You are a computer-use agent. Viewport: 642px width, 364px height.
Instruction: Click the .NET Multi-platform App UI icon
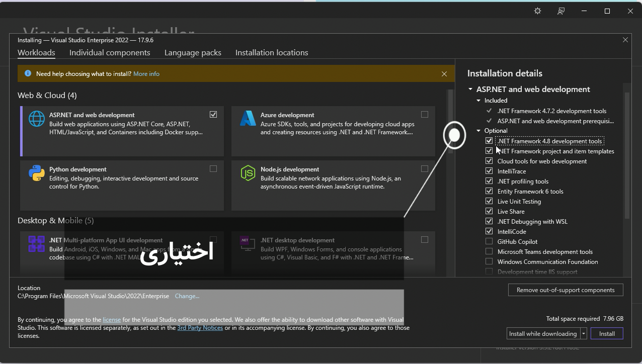pyautogui.click(x=36, y=244)
